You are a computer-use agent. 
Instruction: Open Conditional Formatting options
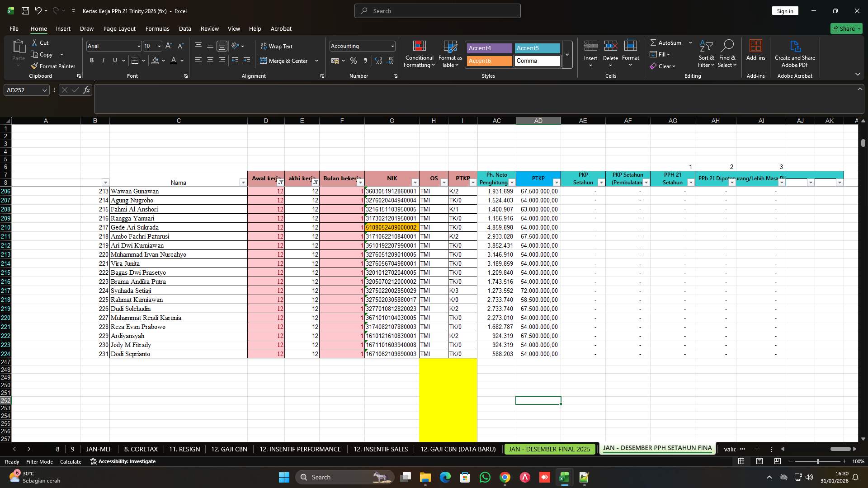click(419, 54)
